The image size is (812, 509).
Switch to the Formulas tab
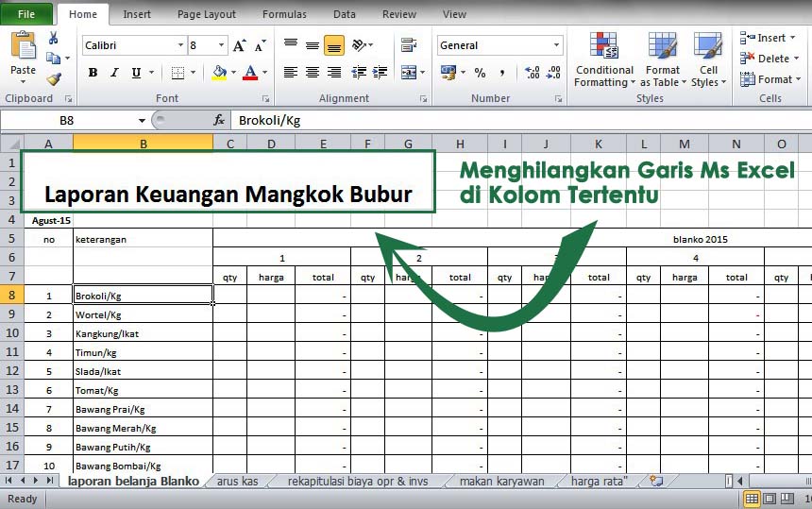tap(284, 14)
